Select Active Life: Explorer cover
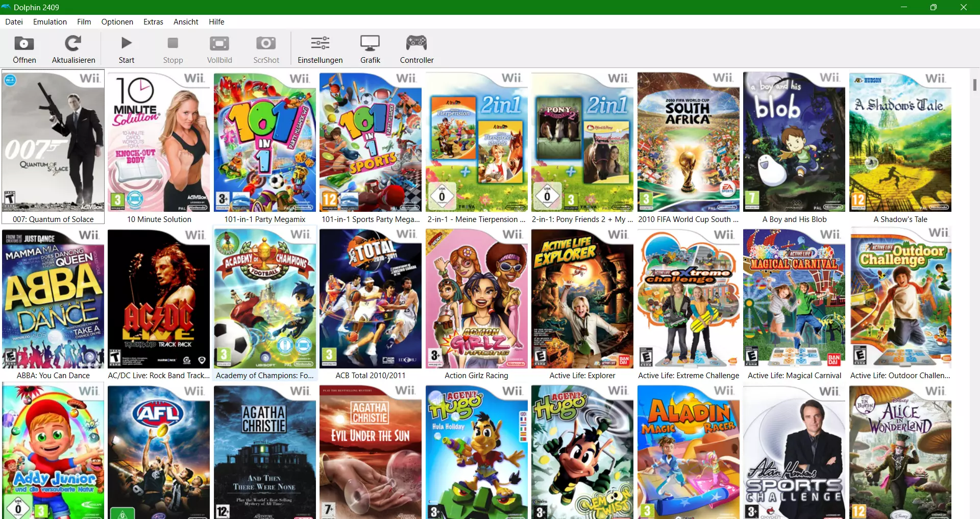The width and height of the screenshot is (980, 519). [x=582, y=299]
